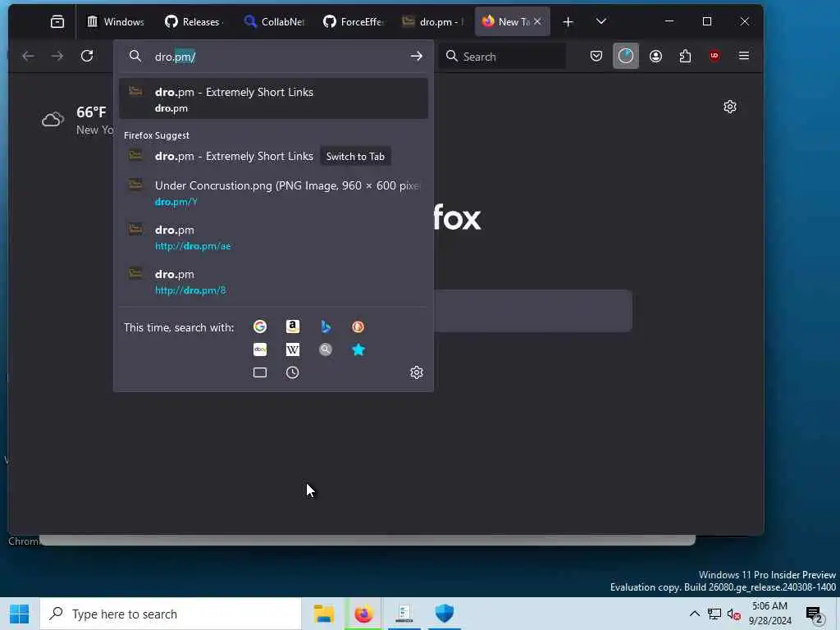
Task: Click Switch to Tab button
Action: pyautogui.click(x=355, y=157)
